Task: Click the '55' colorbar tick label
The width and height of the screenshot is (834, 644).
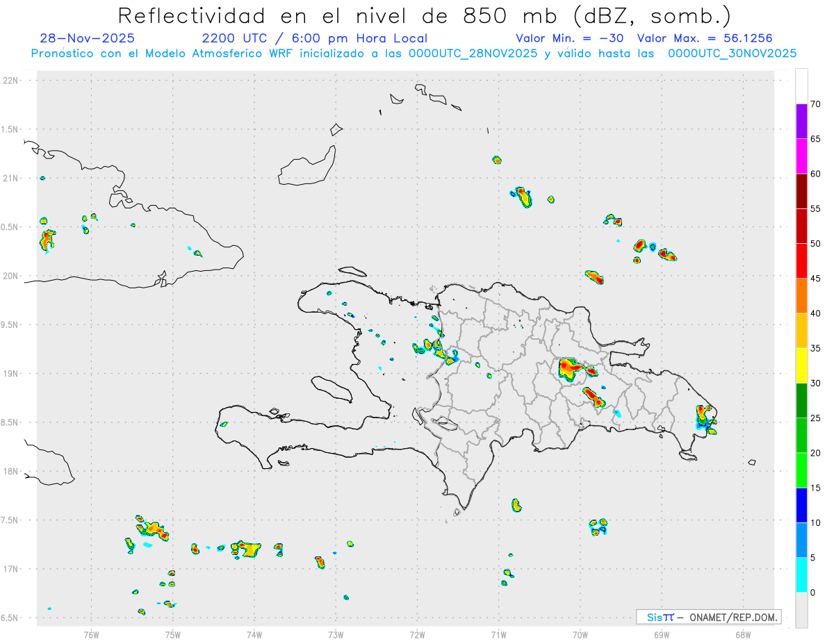Action: [816, 208]
